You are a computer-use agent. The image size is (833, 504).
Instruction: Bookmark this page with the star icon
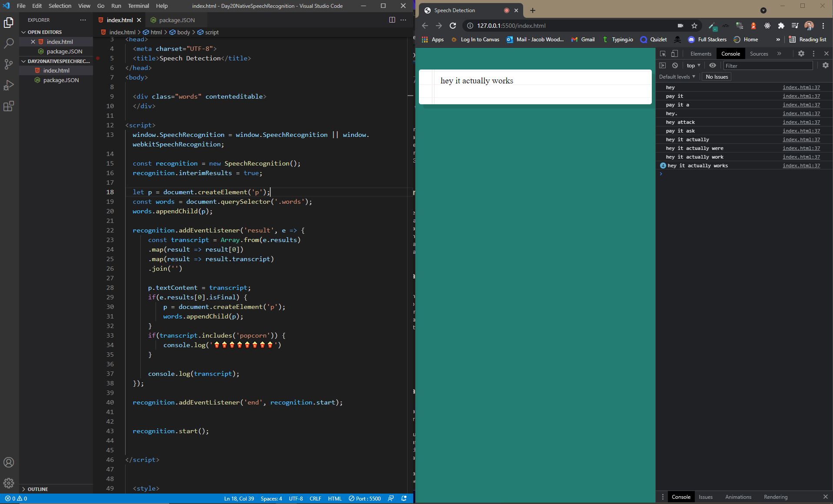694,26
